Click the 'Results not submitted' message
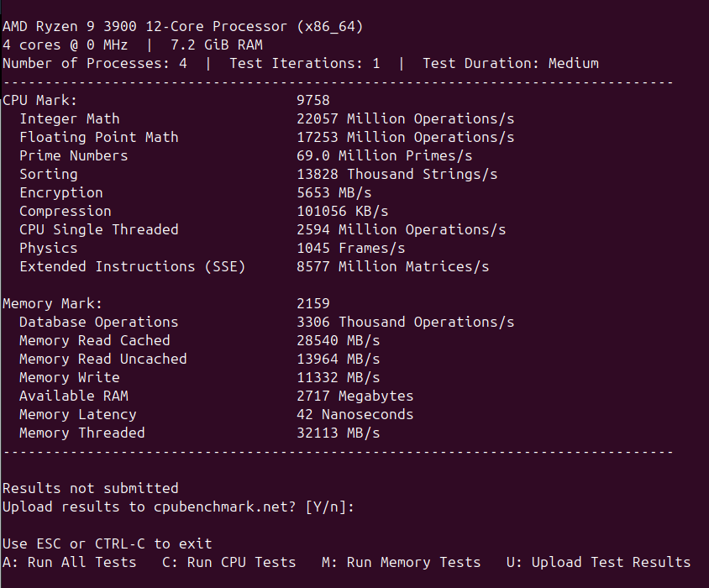This screenshot has height=588, width=709. (x=91, y=488)
